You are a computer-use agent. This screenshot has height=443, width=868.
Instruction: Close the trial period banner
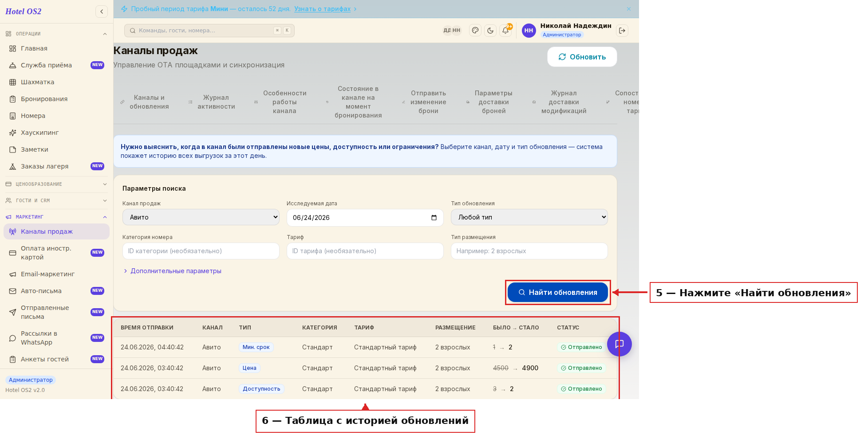pyautogui.click(x=629, y=9)
